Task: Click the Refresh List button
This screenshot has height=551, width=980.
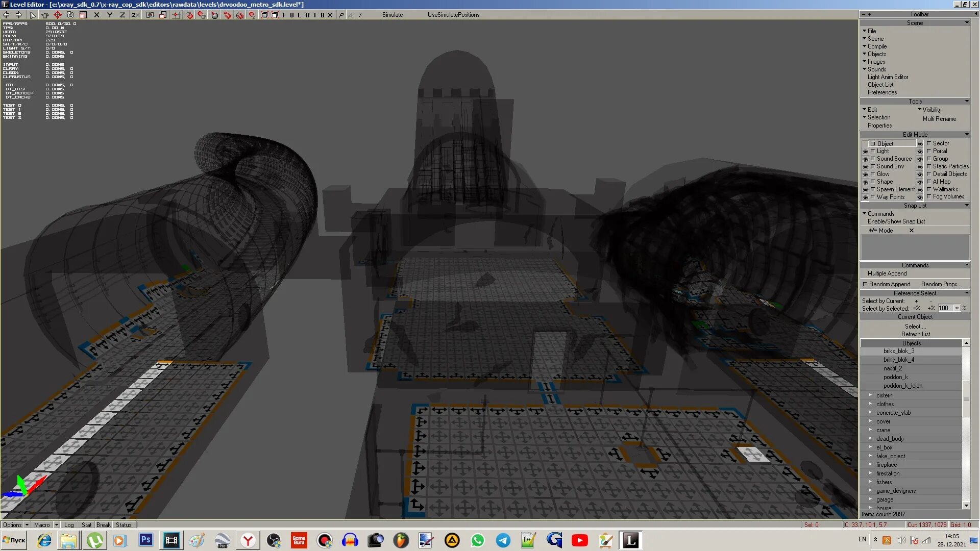Action: pyautogui.click(x=915, y=334)
